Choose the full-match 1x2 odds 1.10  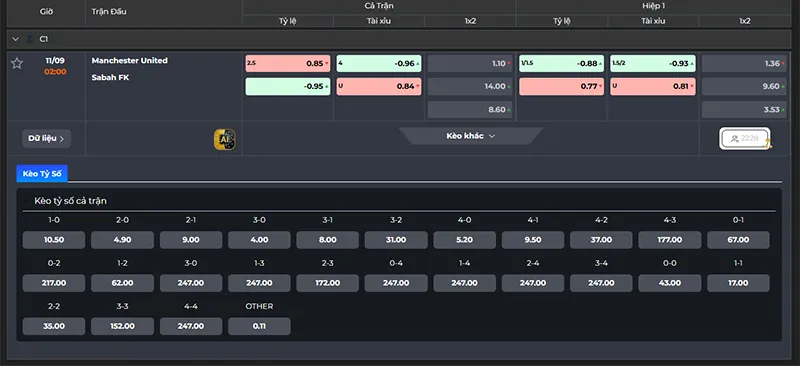(470, 64)
